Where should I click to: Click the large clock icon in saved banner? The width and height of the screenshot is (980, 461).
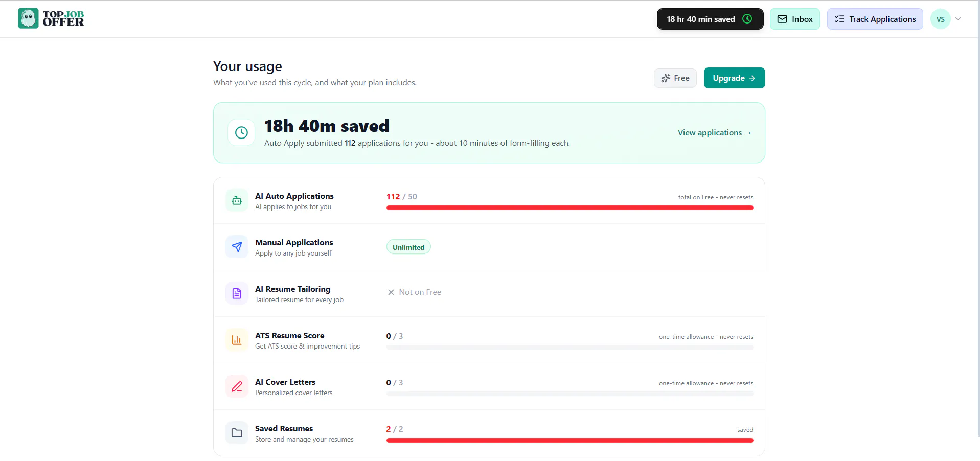click(241, 132)
